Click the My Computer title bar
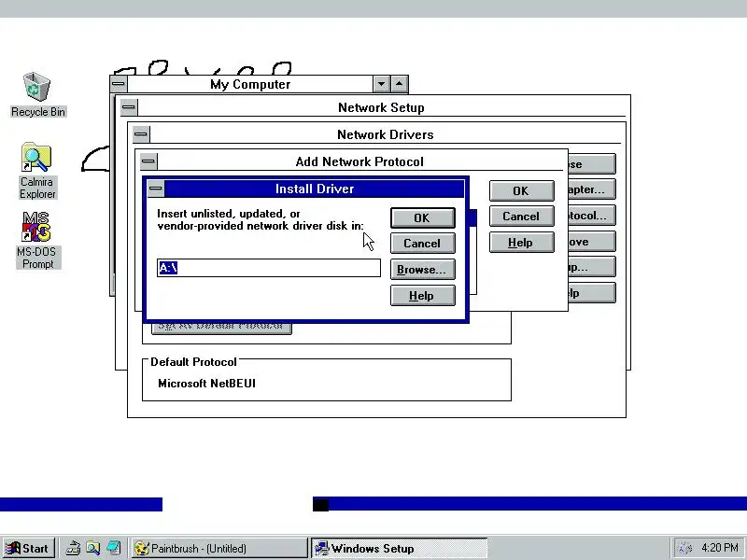The height and width of the screenshot is (560, 747). (250, 84)
